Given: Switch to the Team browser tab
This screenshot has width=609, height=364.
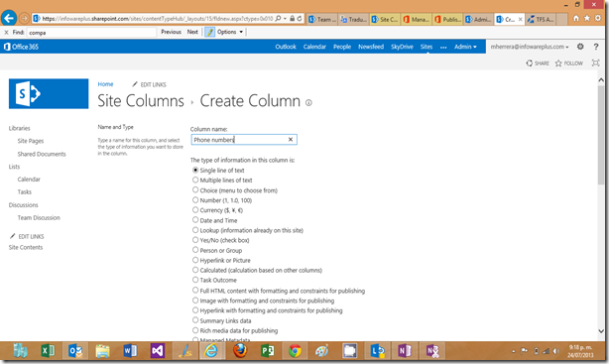Looking at the screenshot, I should coord(322,19).
